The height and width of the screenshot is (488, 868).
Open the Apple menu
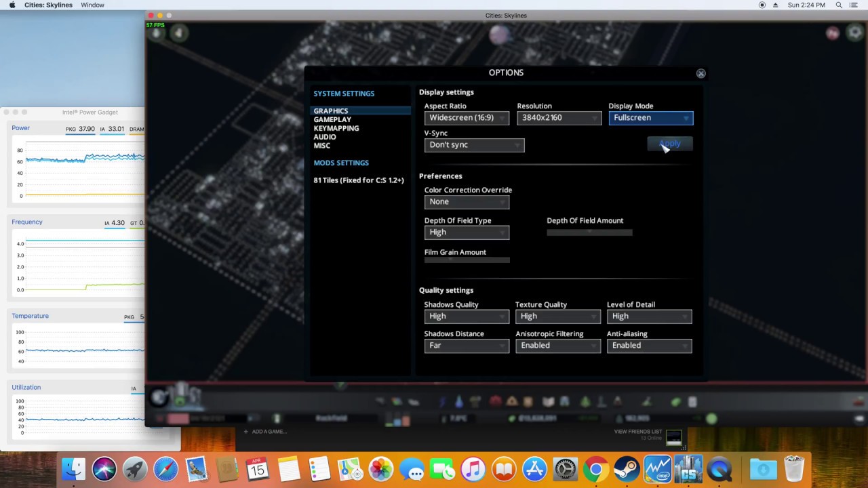pos(12,5)
